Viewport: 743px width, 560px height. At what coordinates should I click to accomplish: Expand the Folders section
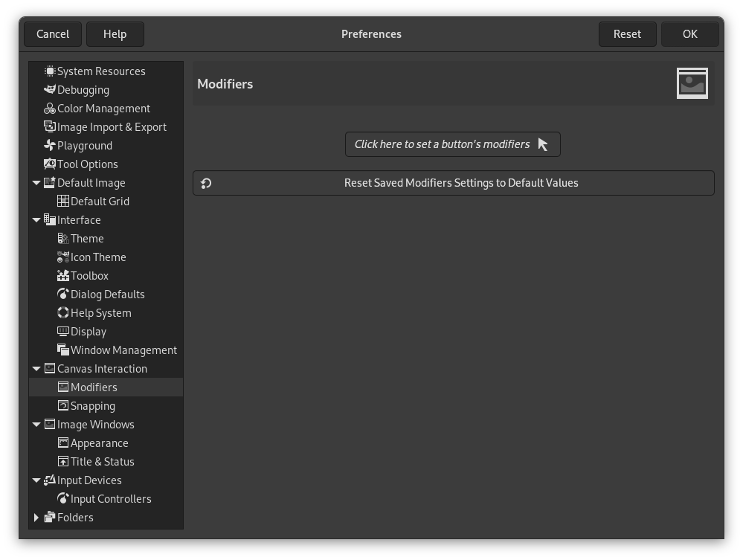pyautogui.click(x=36, y=517)
